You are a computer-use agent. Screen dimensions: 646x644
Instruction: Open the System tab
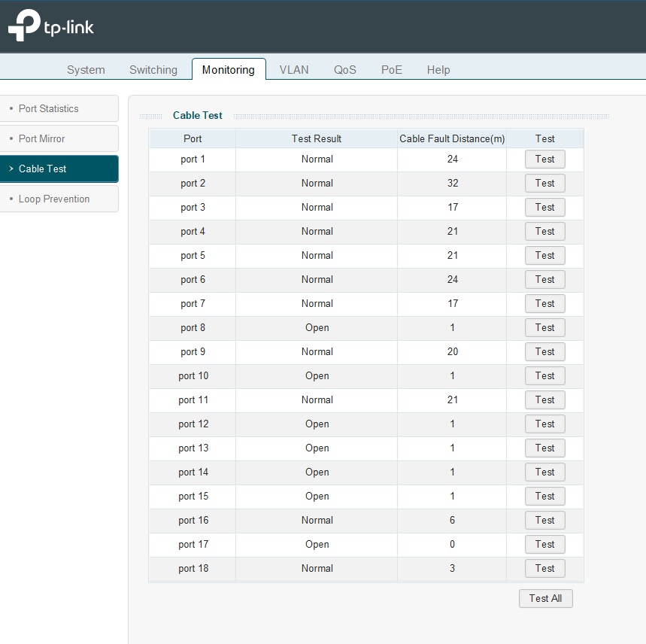pos(86,70)
